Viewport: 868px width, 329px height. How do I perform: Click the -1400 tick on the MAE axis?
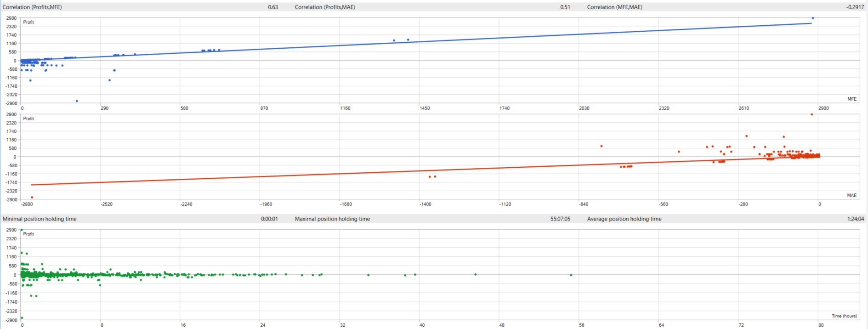[425, 204]
